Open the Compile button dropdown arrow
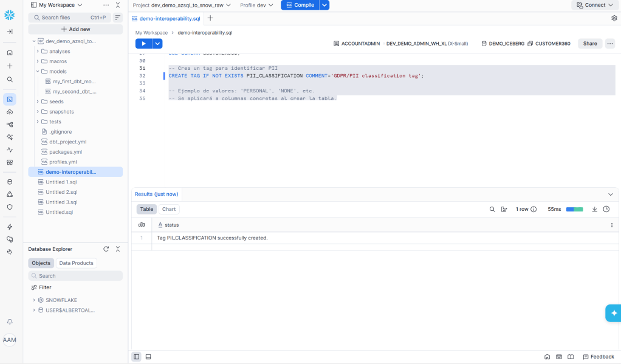Image resolution: width=621 pixels, height=364 pixels. [x=324, y=5]
